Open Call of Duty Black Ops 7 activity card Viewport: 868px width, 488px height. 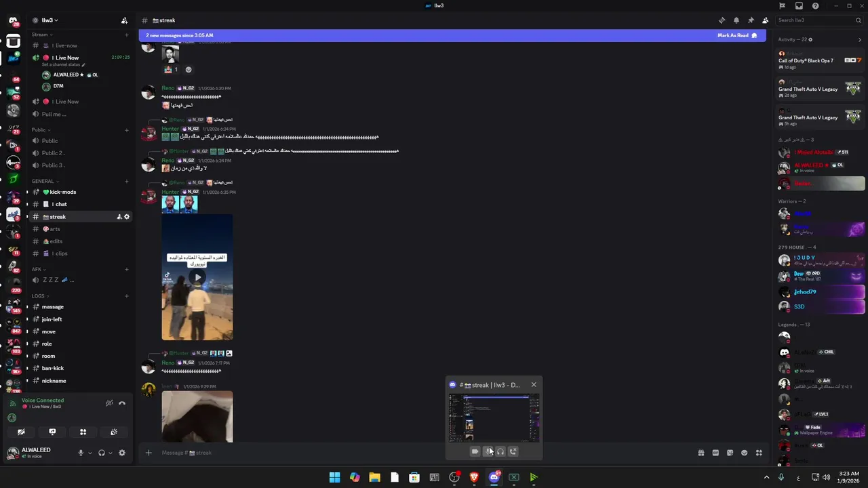click(x=820, y=60)
